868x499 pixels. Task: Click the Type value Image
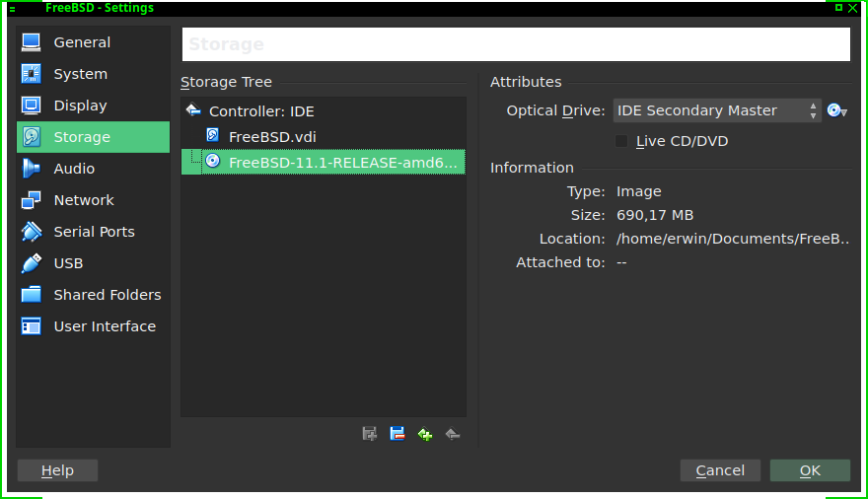tap(639, 191)
